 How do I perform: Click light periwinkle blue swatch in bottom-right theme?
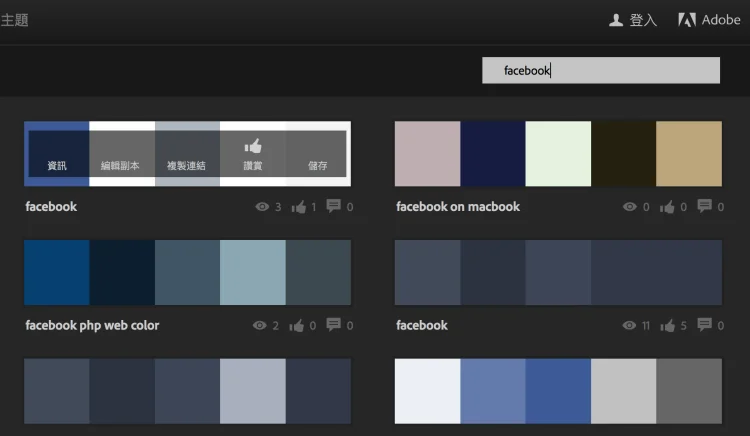(x=493, y=391)
